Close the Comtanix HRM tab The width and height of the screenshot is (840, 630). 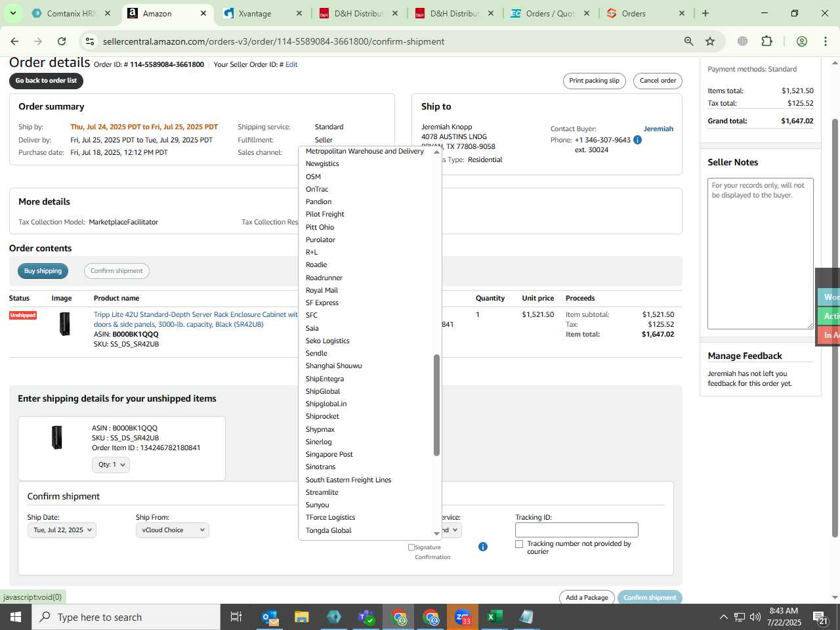click(108, 13)
